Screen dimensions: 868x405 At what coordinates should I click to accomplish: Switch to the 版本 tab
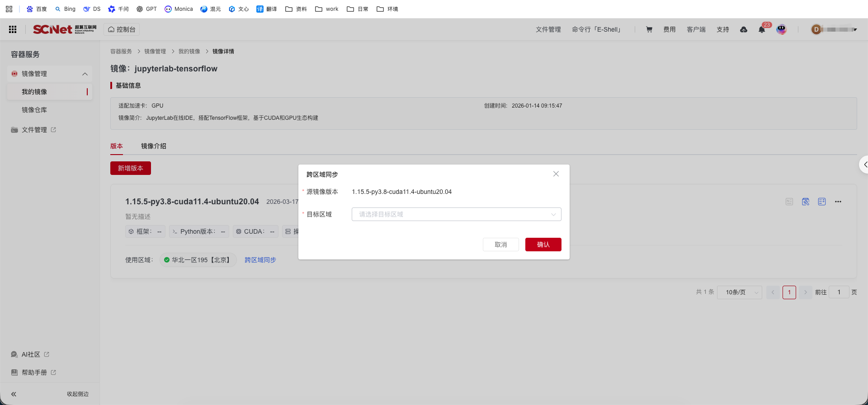point(117,146)
